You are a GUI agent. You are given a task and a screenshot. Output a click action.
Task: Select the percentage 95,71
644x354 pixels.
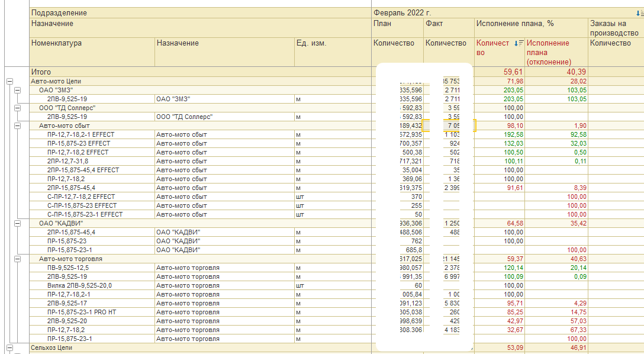515,304
